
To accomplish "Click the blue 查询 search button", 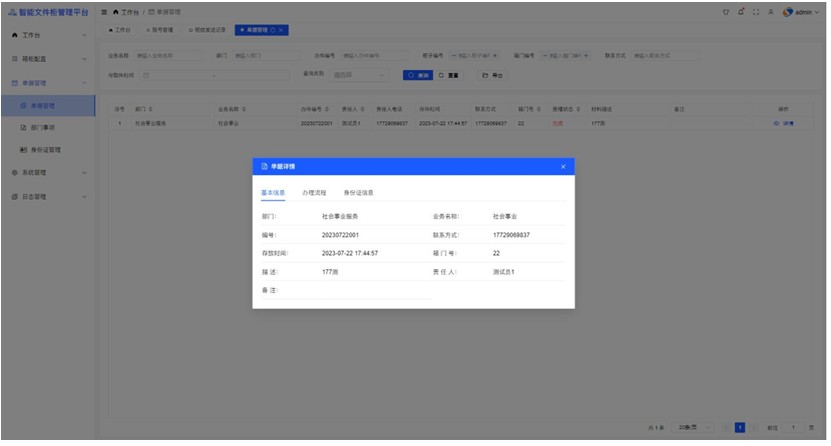I will coord(417,75).
